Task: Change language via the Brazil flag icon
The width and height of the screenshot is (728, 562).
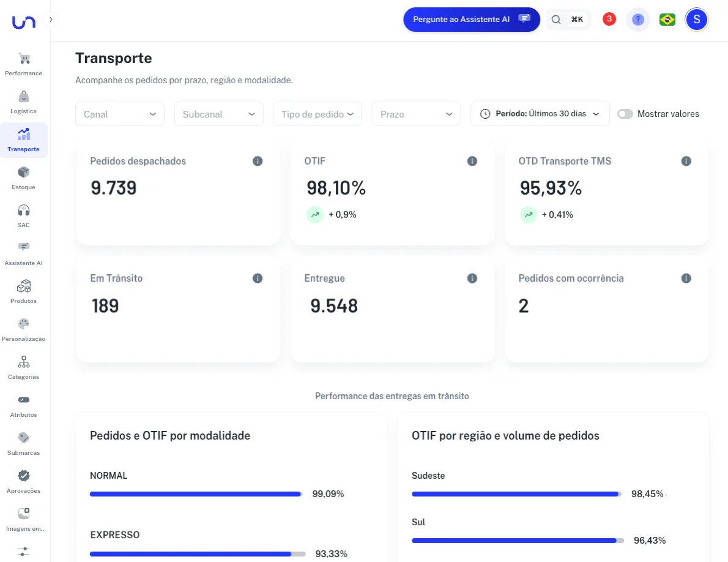Action: tap(667, 20)
